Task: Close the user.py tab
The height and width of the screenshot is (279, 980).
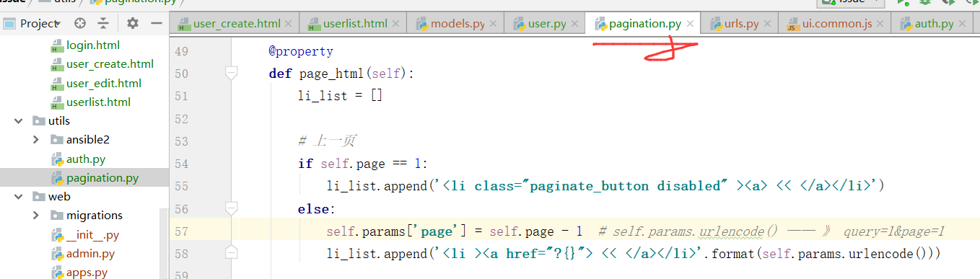Action: (575, 24)
